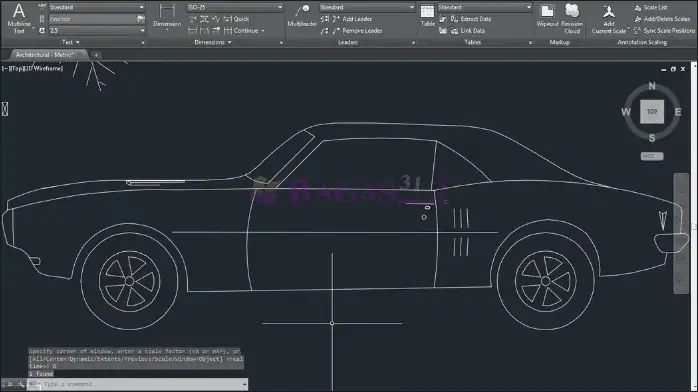The height and width of the screenshot is (392, 698).
Task: Click the jog line icon next to Quick
Action: (x=216, y=19)
